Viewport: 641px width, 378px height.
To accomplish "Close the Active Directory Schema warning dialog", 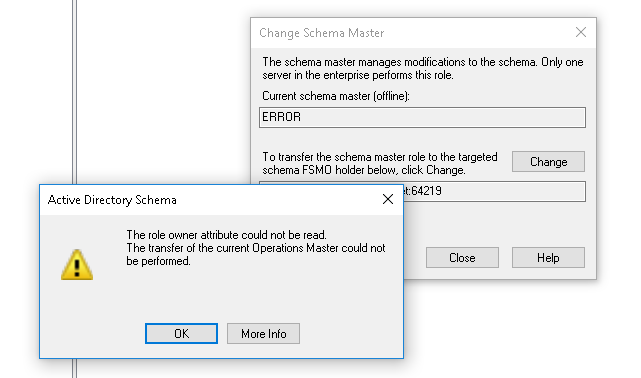I will point(388,199).
